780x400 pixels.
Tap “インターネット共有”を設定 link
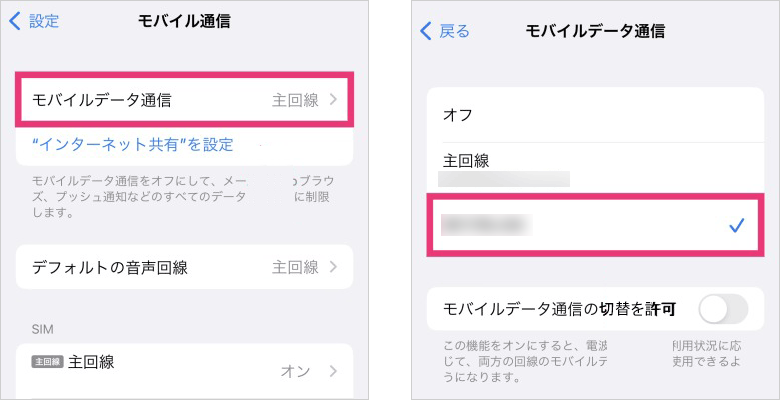[132, 145]
